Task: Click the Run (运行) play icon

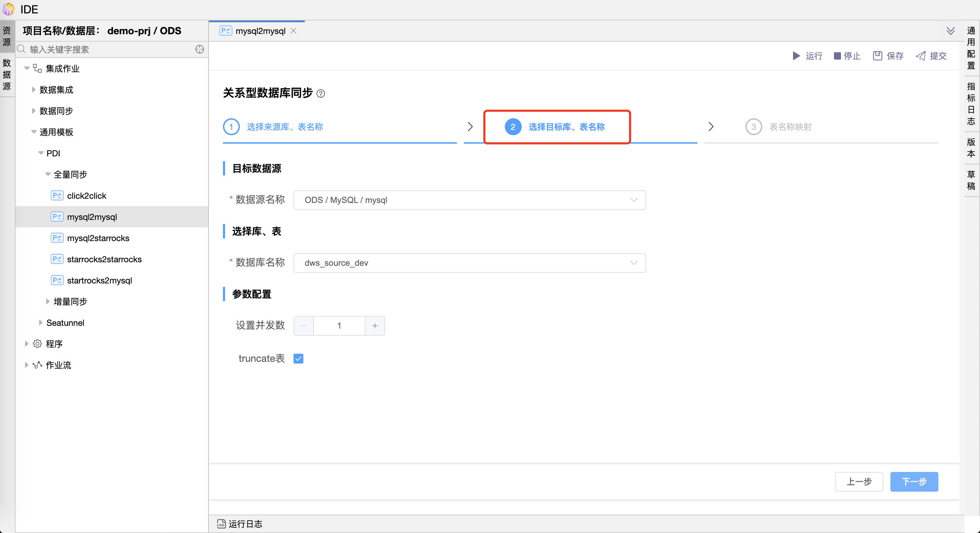Action: (x=796, y=56)
